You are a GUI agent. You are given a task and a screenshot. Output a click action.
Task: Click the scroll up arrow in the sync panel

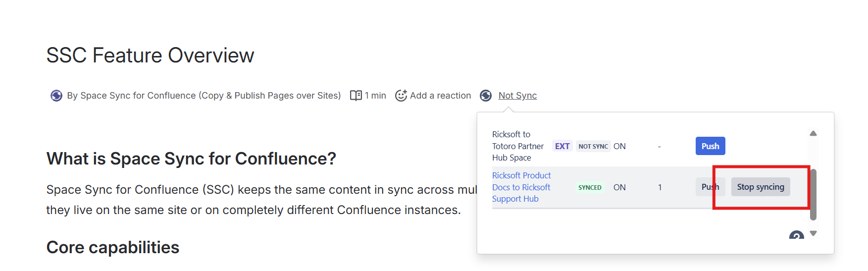[x=813, y=133]
